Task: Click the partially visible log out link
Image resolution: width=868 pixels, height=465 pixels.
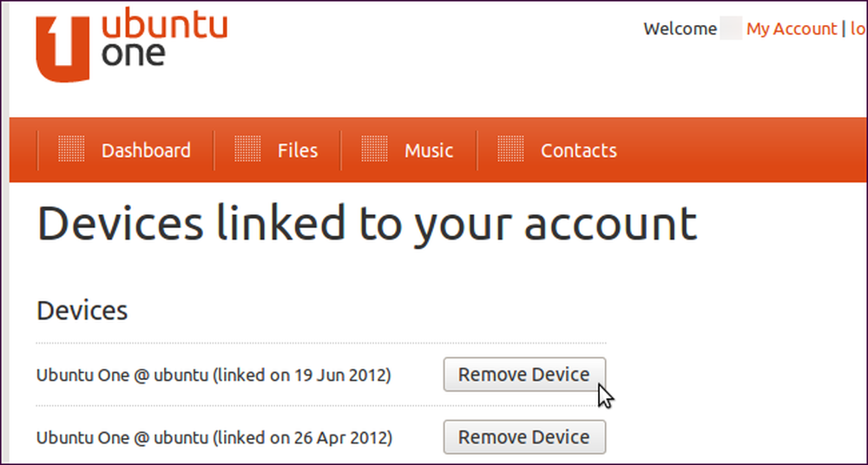Action: pyautogui.click(x=858, y=29)
